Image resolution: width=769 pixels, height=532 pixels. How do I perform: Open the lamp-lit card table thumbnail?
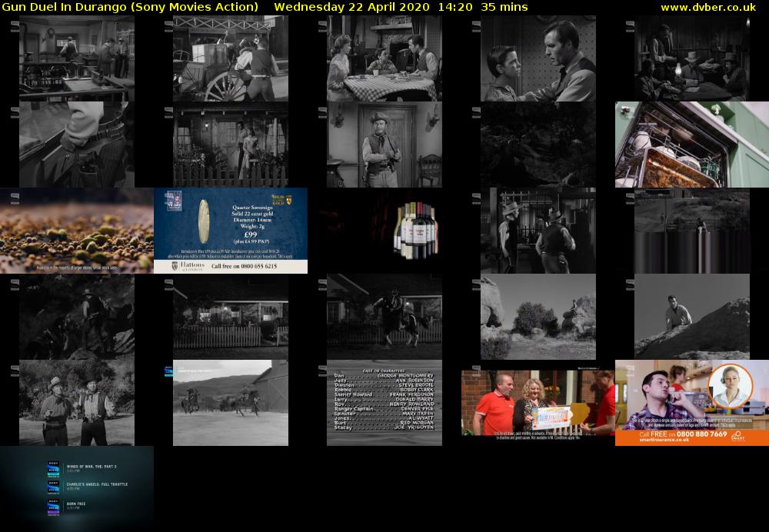(692, 58)
